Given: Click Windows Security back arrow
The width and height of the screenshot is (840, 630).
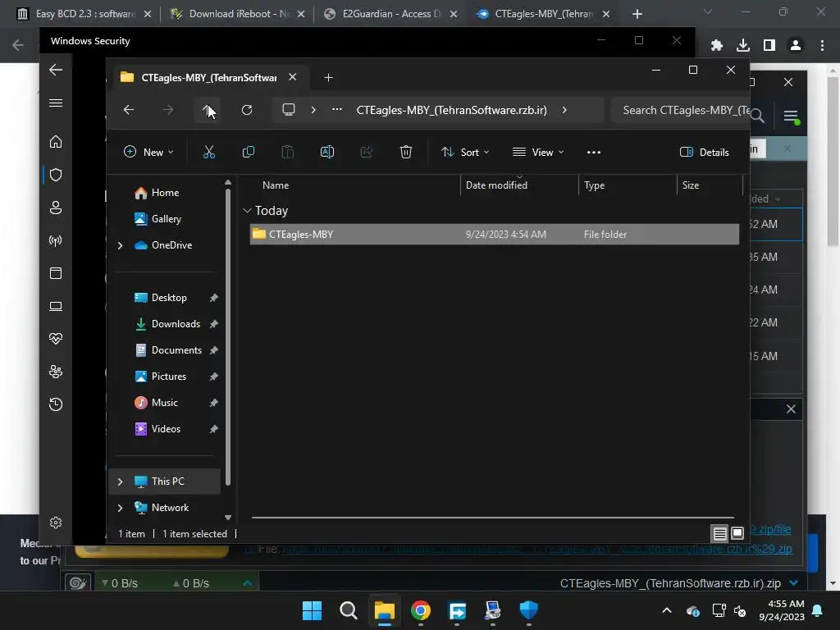Looking at the screenshot, I should pos(56,70).
